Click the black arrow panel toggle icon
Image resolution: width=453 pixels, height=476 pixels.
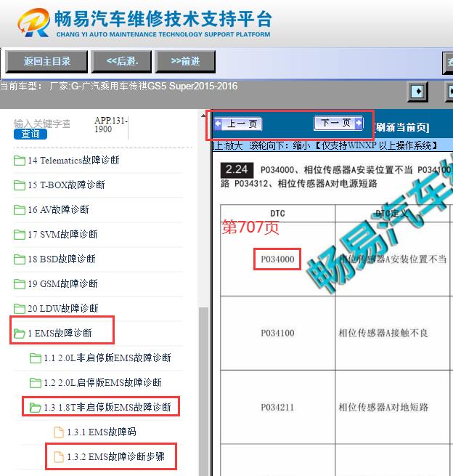(417, 91)
